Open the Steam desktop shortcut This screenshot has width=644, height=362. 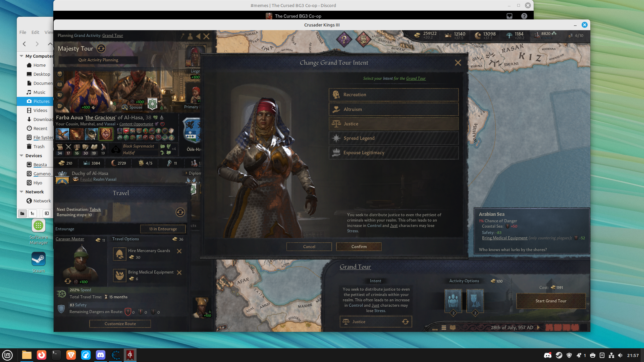point(39,262)
